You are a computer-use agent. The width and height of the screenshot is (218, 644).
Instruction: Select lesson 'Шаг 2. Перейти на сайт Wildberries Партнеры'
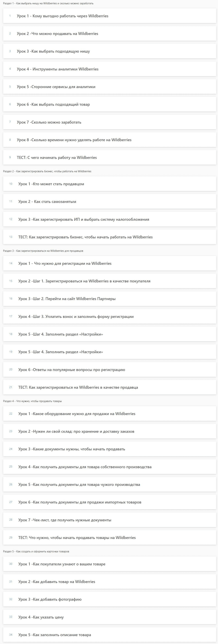67,299
